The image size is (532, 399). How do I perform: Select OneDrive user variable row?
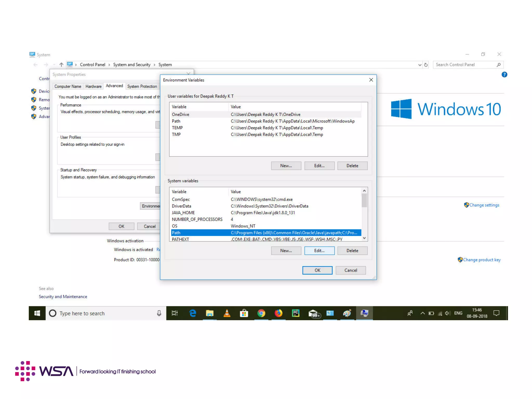click(x=266, y=114)
